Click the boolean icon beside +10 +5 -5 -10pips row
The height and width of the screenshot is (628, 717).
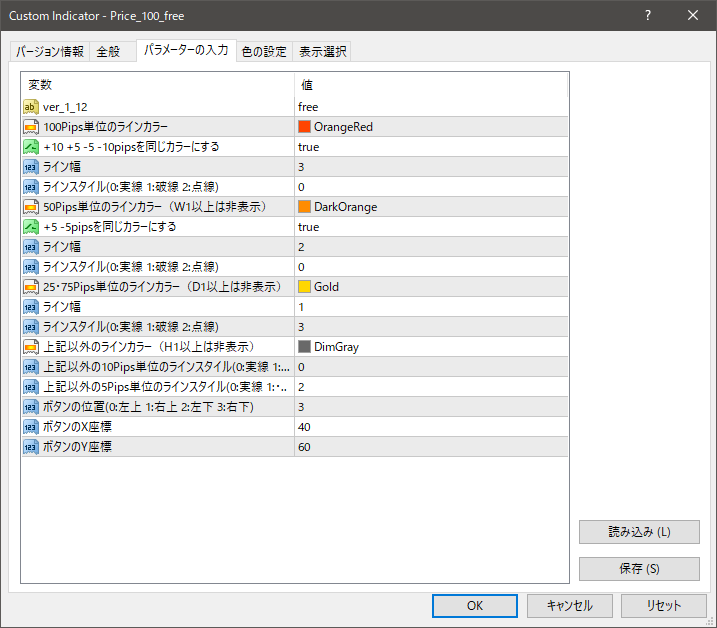point(30,146)
